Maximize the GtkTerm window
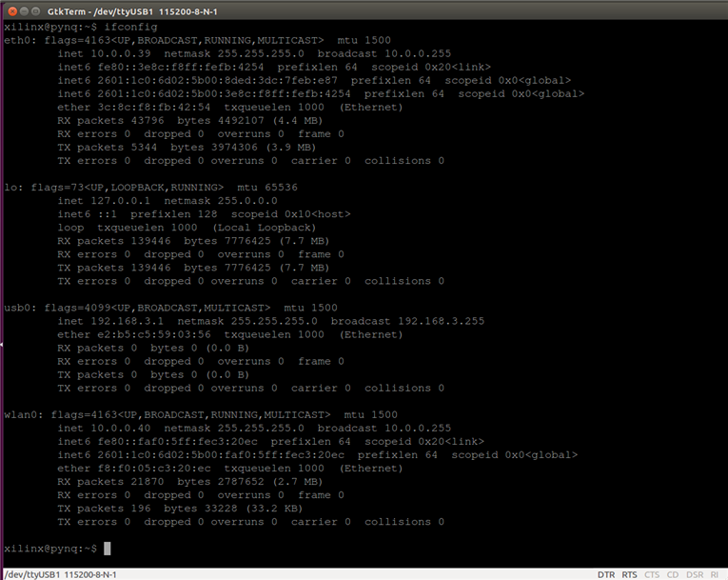728x580 pixels. tap(35, 11)
